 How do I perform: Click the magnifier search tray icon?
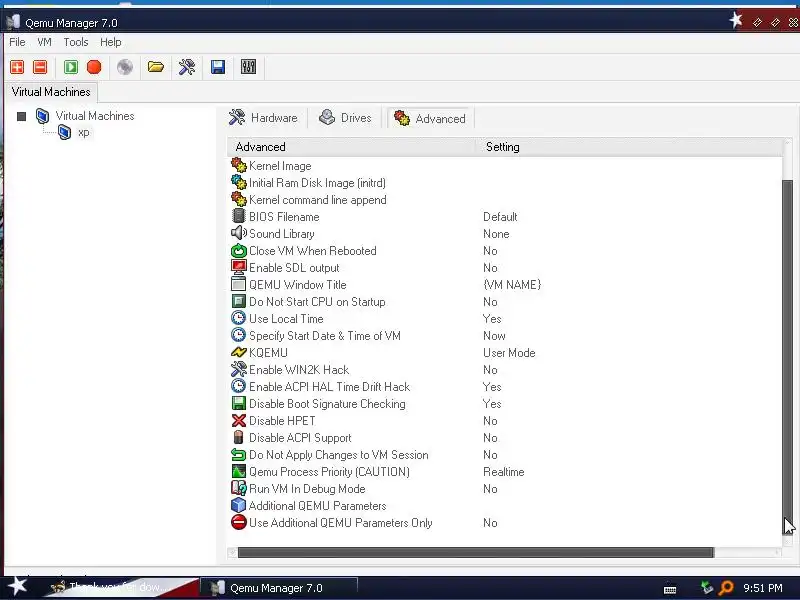point(726,588)
